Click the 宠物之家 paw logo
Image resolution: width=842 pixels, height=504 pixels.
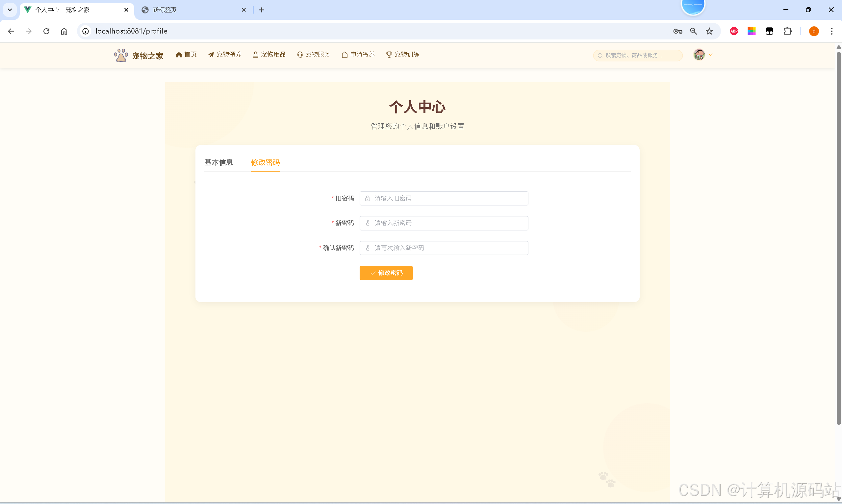[139, 55]
